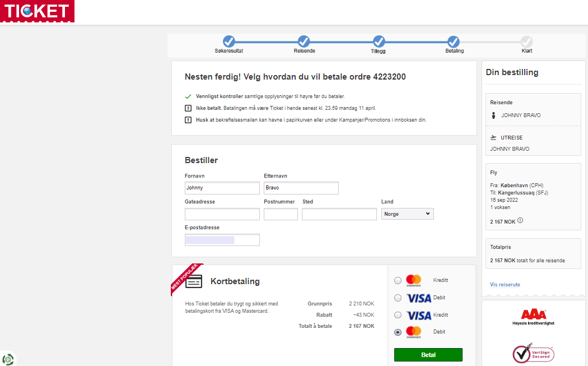Select Mastercard Kreditt radio button
The image size is (588, 366).
pyautogui.click(x=398, y=280)
